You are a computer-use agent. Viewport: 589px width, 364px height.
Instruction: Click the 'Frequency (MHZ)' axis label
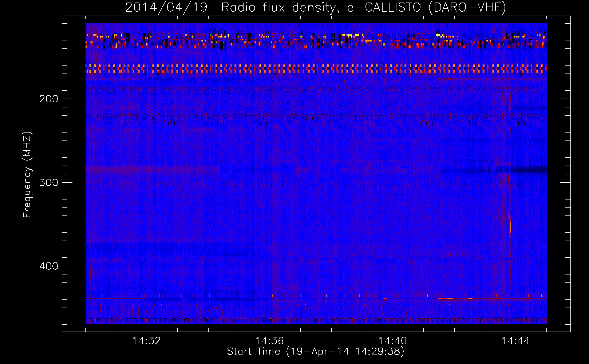click(27, 174)
